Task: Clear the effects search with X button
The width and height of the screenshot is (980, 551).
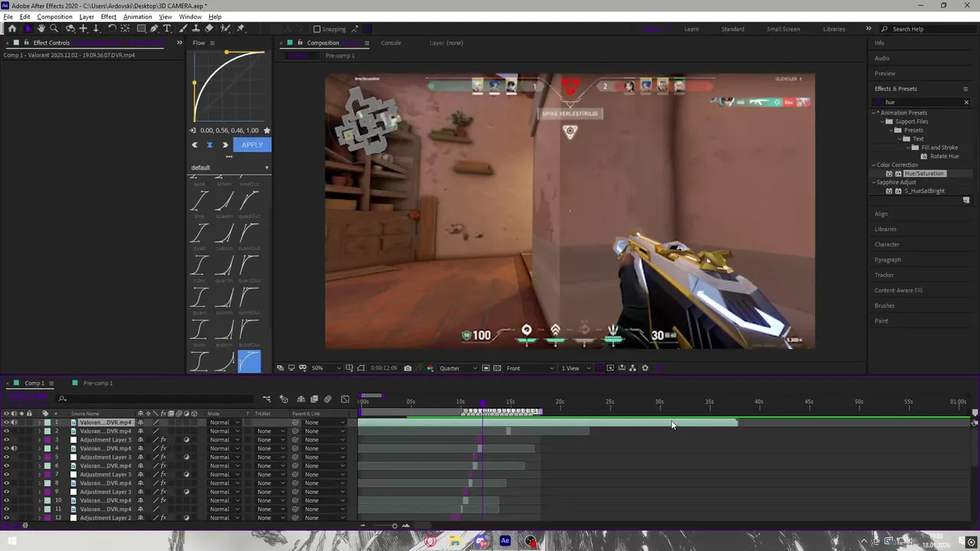Action: tap(966, 102)
